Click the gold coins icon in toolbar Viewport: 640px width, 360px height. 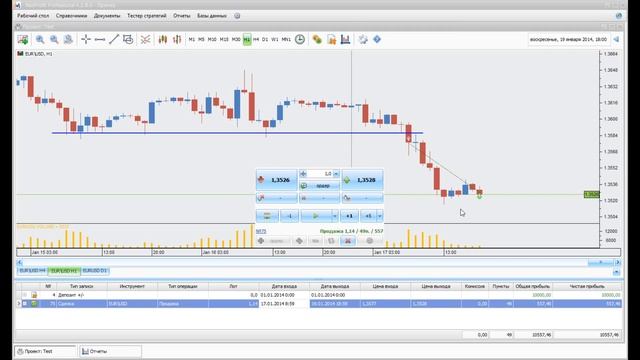point(317,39)
